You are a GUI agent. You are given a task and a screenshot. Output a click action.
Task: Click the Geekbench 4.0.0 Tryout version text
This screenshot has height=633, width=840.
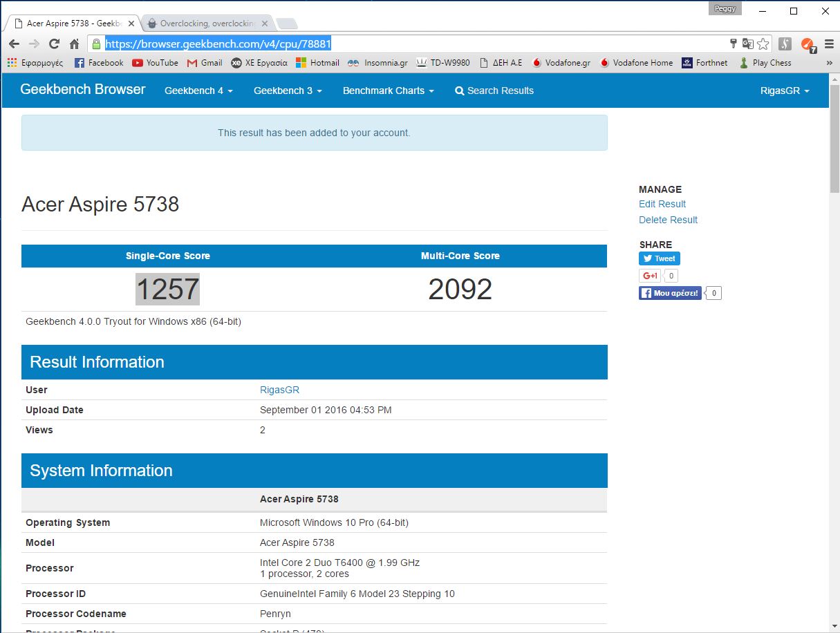133,321
